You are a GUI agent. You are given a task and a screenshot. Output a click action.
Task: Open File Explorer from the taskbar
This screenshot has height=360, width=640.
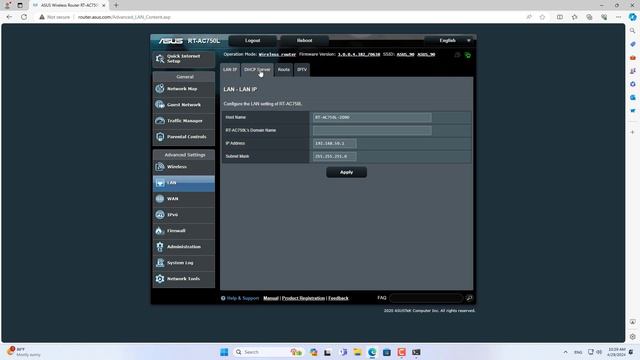(358, 352)
